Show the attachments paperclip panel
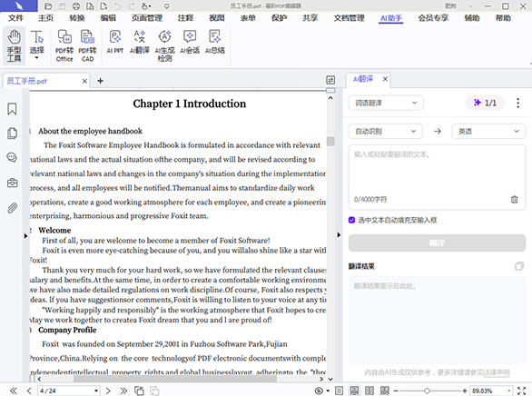Screen dimensions: 532x396 tap(12, 208)
